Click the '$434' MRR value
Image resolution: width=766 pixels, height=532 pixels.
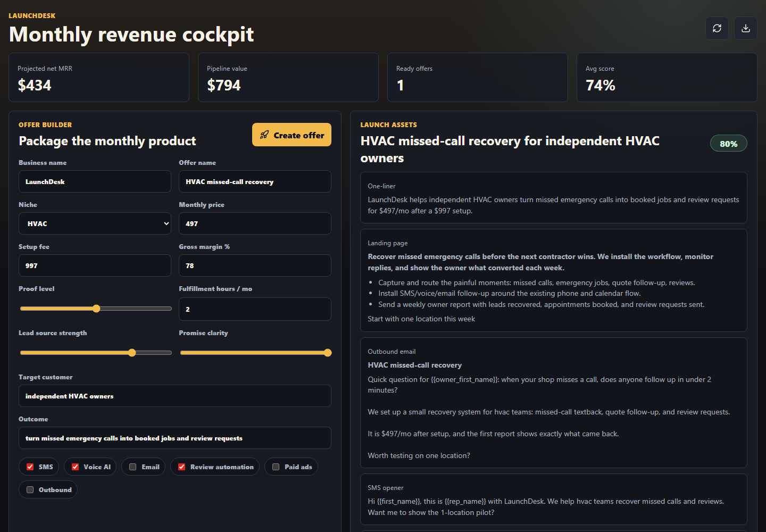click(35, 85)
